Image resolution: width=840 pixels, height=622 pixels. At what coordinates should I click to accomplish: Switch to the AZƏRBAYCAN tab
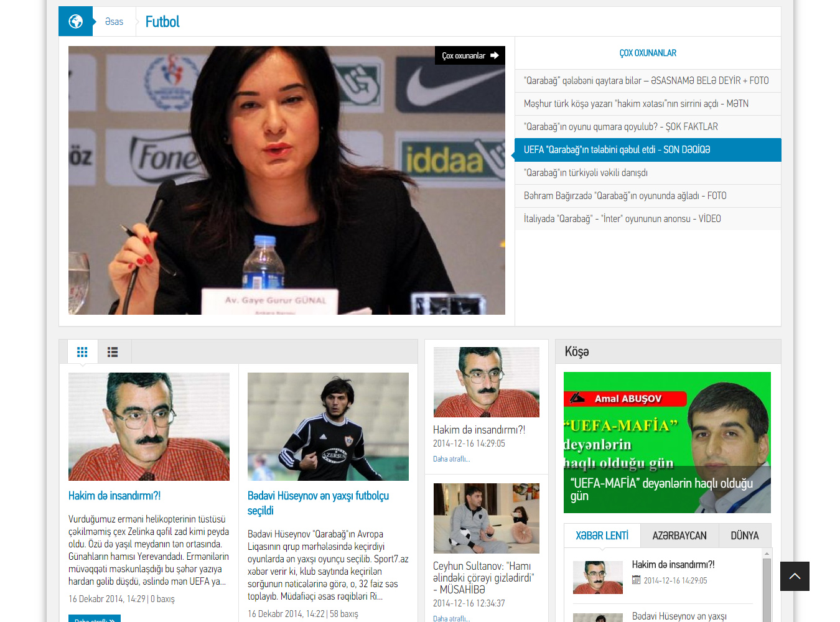coord(679,536)
